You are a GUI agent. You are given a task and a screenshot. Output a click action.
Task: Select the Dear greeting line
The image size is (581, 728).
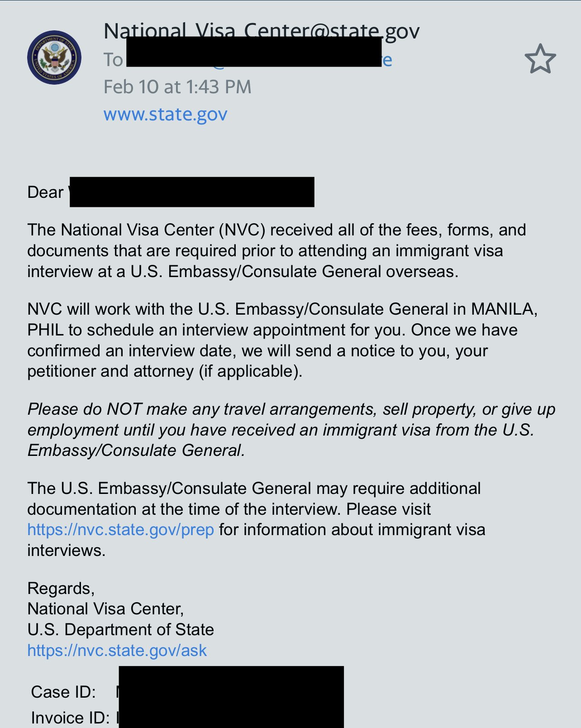pyautogui.click(x=171, y=192)
